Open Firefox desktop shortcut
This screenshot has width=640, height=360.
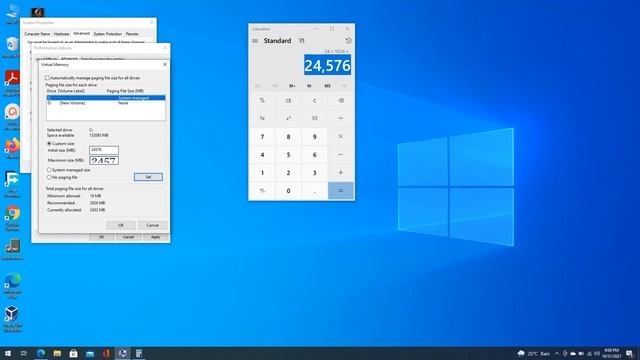(12, 148)
